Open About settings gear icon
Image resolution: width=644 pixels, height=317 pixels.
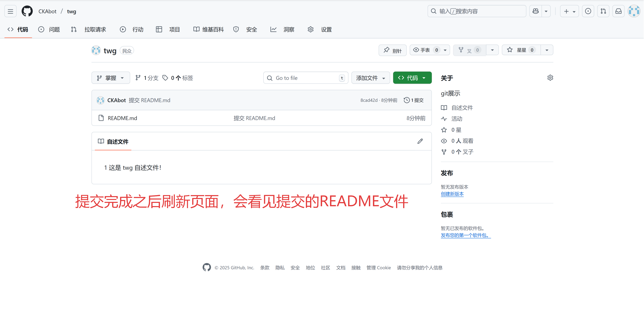[550, 78]
